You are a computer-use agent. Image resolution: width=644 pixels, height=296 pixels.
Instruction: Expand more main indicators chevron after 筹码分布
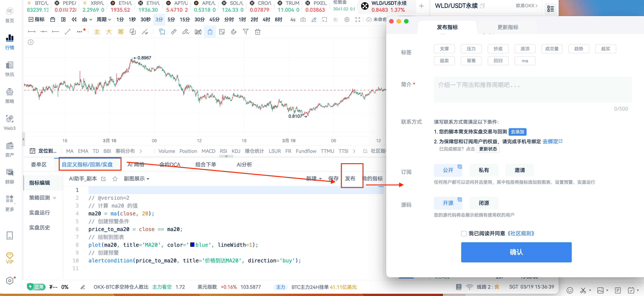[x=141, y=151]
